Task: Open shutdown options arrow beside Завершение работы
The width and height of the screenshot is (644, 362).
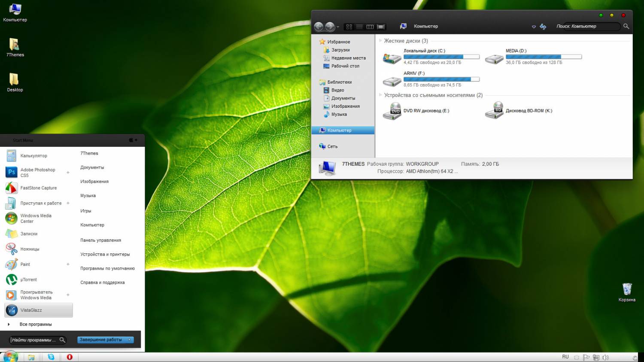Action: click(130, 340)
